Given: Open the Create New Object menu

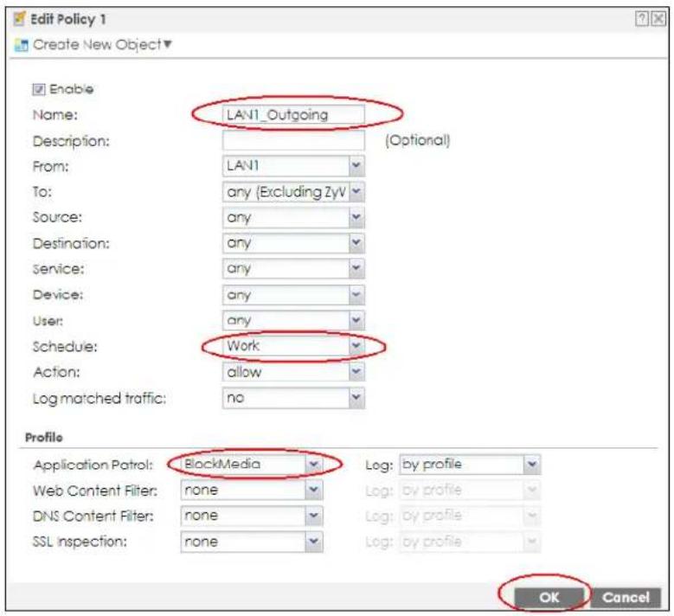Looking at the screenshot, I should 102,44.
